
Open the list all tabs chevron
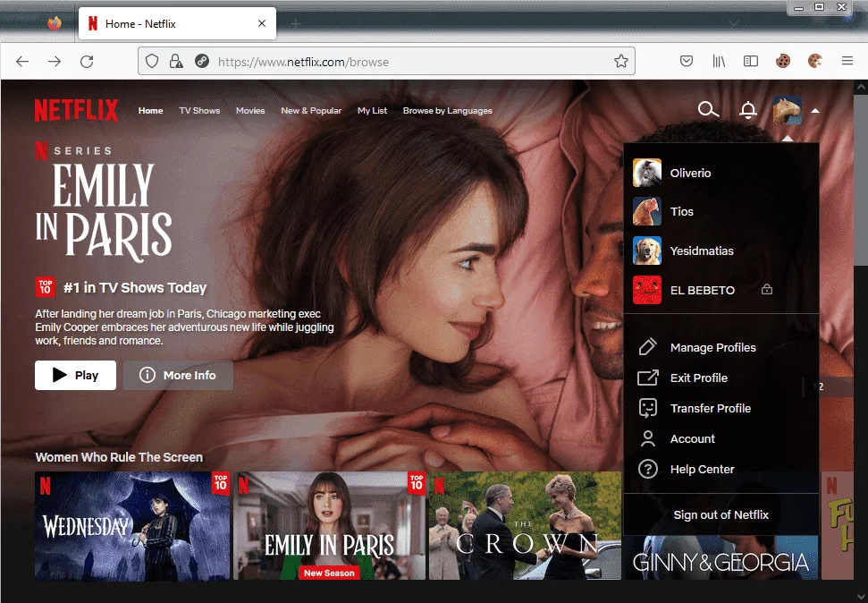click(x=734, y=23)
